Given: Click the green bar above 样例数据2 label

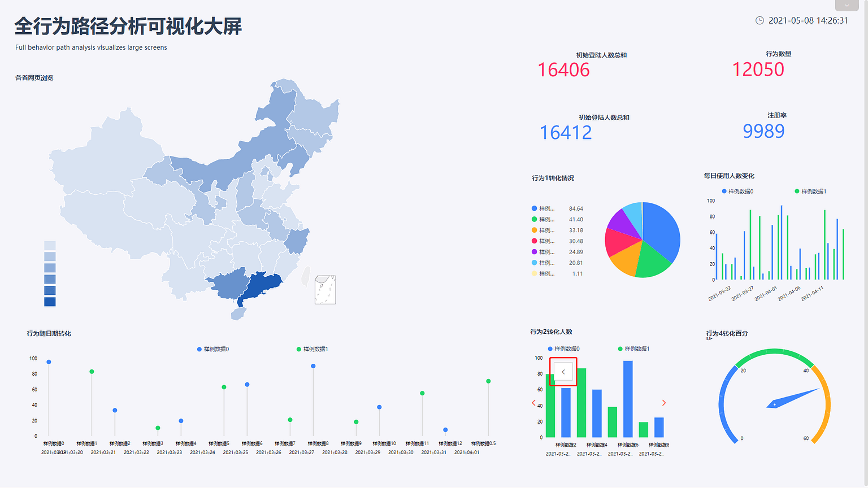Looking at the screenshot, I should coord(550,406).
